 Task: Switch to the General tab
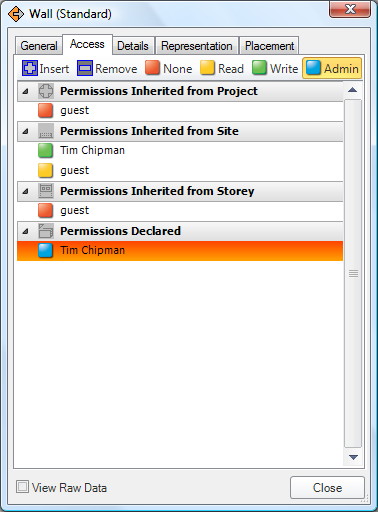point(39,46)
